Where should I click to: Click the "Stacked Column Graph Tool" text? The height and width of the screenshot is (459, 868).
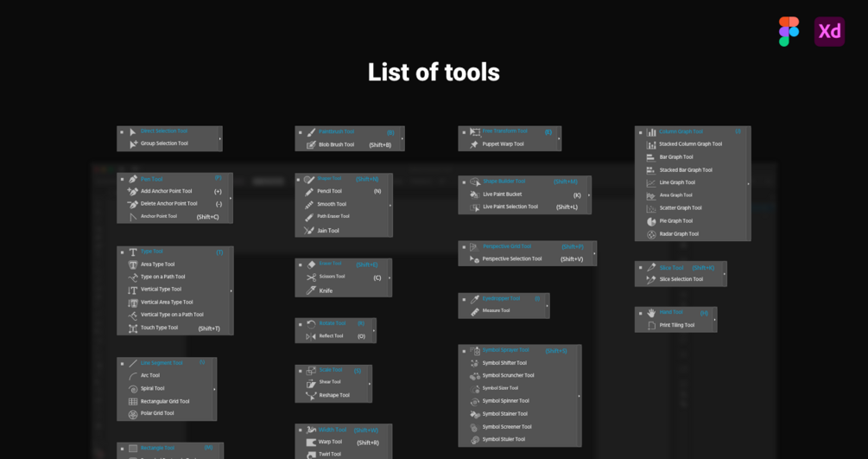point(691,144)
